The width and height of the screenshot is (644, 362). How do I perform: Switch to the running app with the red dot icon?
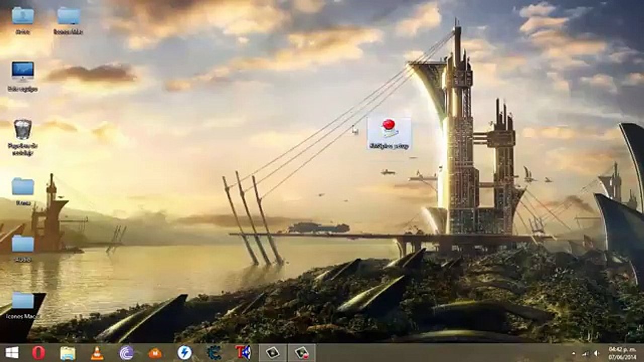pos(302,353)
